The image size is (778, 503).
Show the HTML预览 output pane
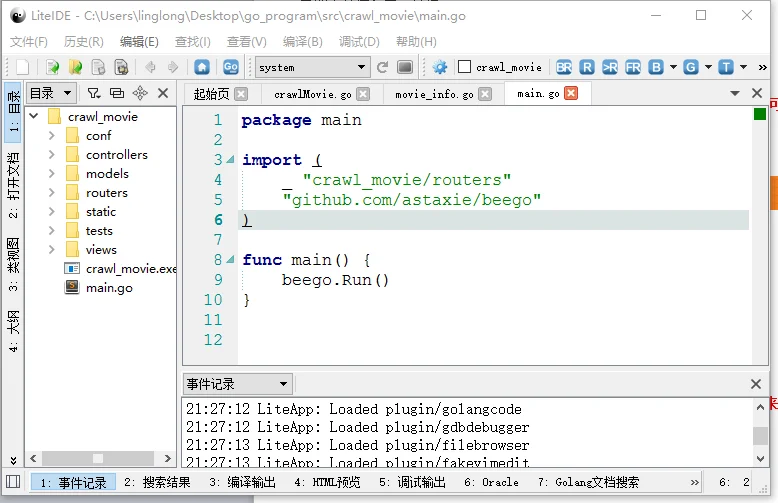327,482
